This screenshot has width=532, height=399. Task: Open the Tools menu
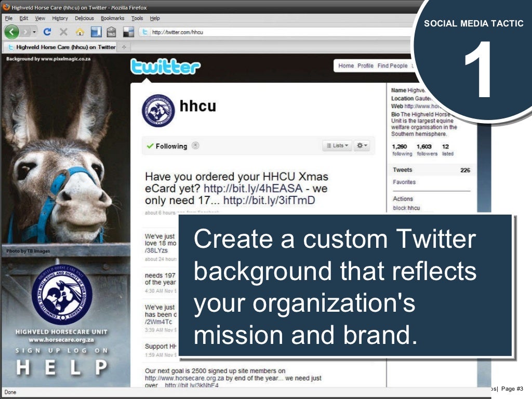click(x=137, y=18)
